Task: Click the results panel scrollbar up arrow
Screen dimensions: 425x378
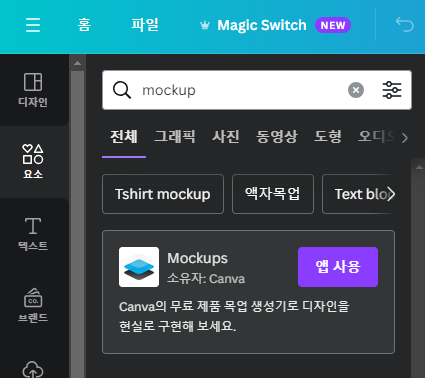Action: click(x=419, y=167)
